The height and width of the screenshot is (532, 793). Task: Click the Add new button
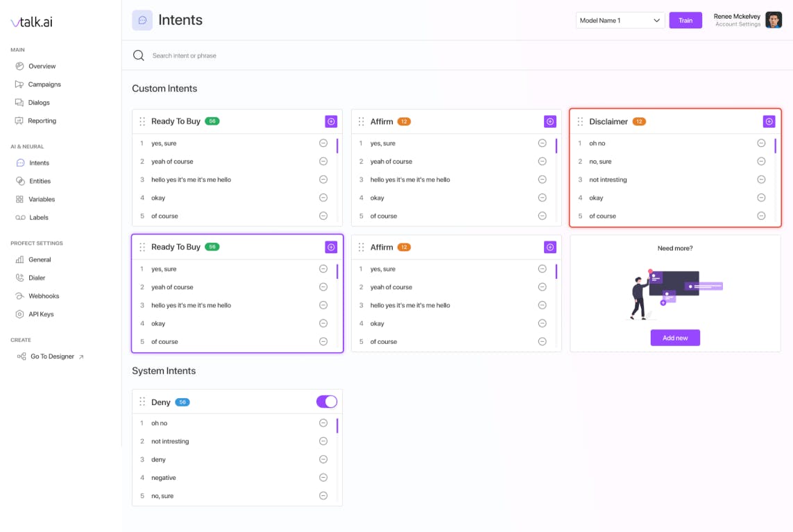tap(675, 338)
